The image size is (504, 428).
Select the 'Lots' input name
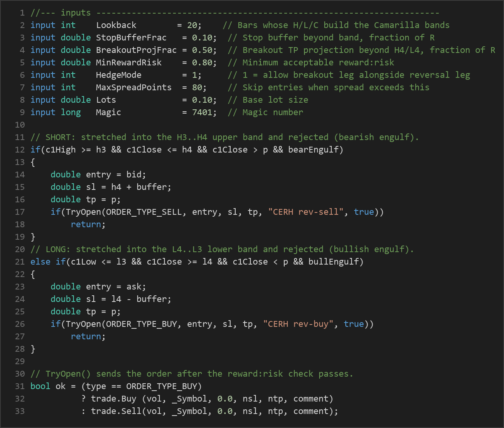(106, 100)
